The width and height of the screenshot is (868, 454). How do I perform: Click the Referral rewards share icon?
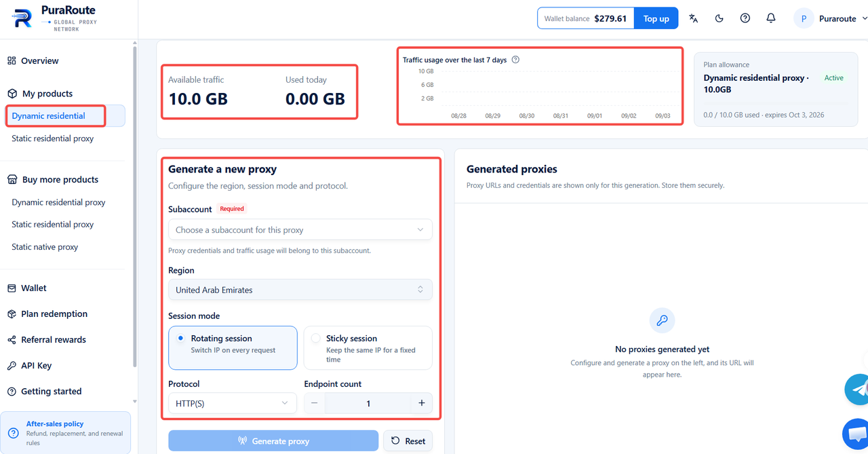point(12,340)
